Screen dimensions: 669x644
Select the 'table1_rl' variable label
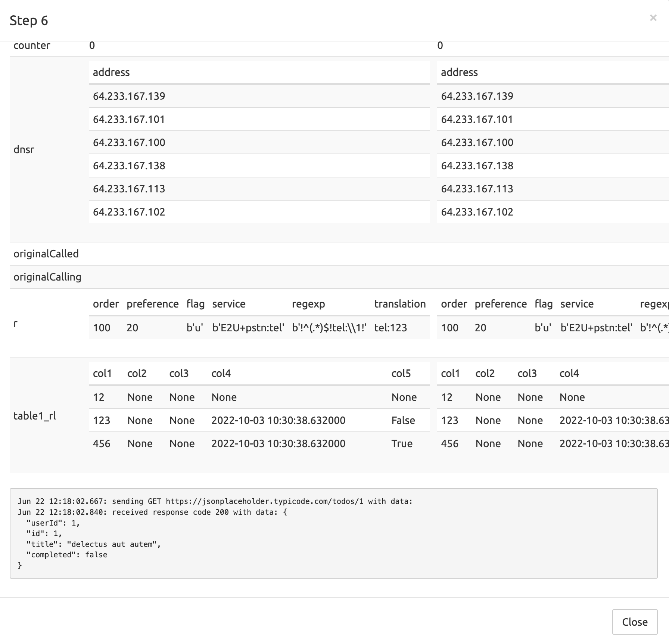coord(35,416)
